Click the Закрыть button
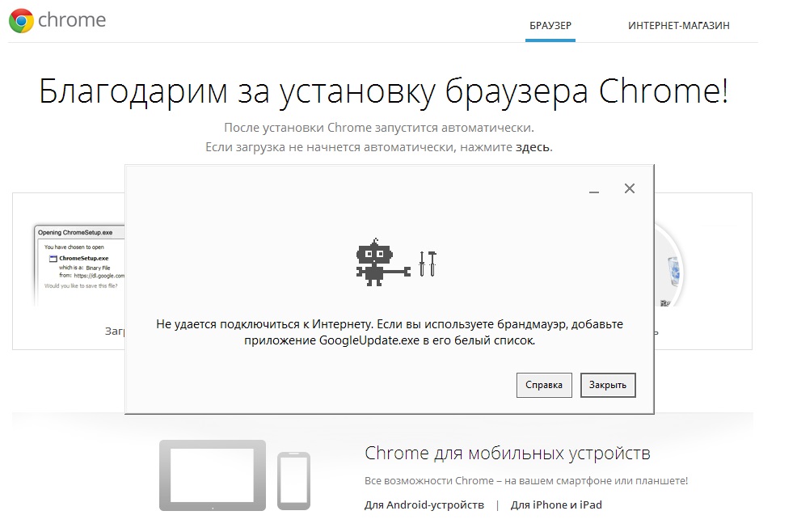This screenshot has width=797, height=532. pos(608,385)
